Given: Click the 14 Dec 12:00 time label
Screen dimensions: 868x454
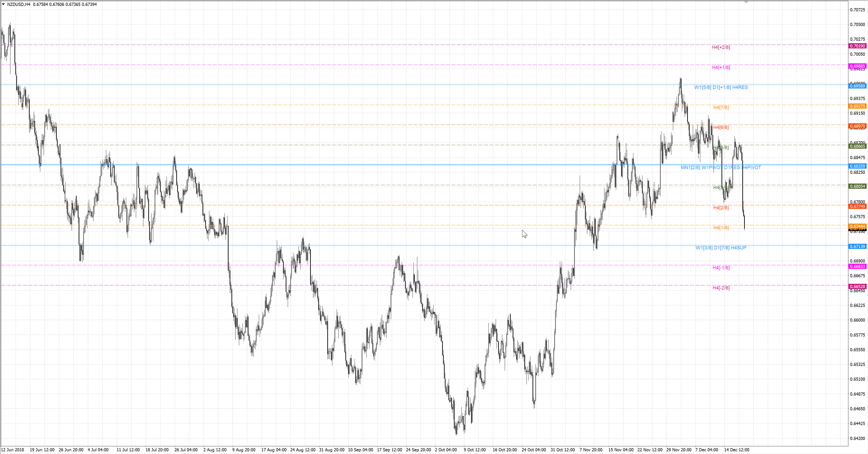Looking at the screenshot, I should point(737,450).
